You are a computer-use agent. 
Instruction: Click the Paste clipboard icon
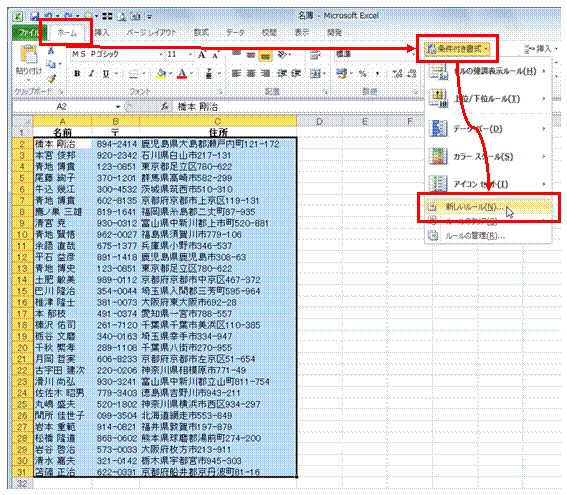pyautogui.click(x=29, y=55)
